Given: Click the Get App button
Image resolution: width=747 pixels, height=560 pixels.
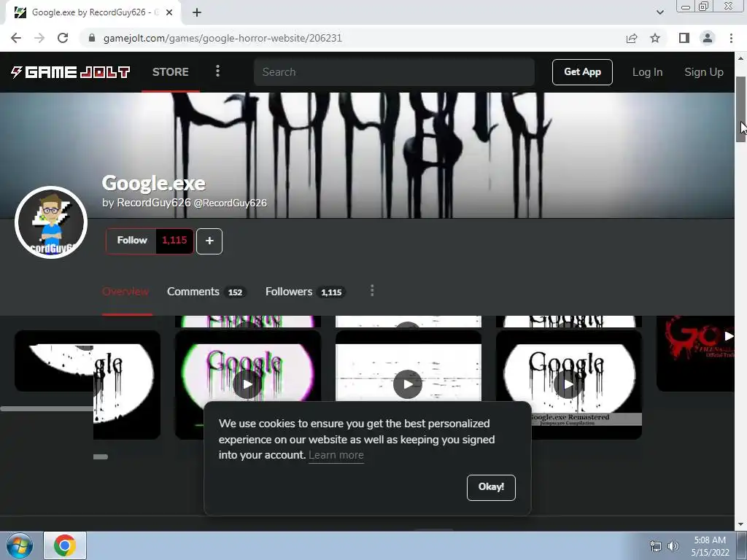Looking at the screenshot, I should pos(582,72).
